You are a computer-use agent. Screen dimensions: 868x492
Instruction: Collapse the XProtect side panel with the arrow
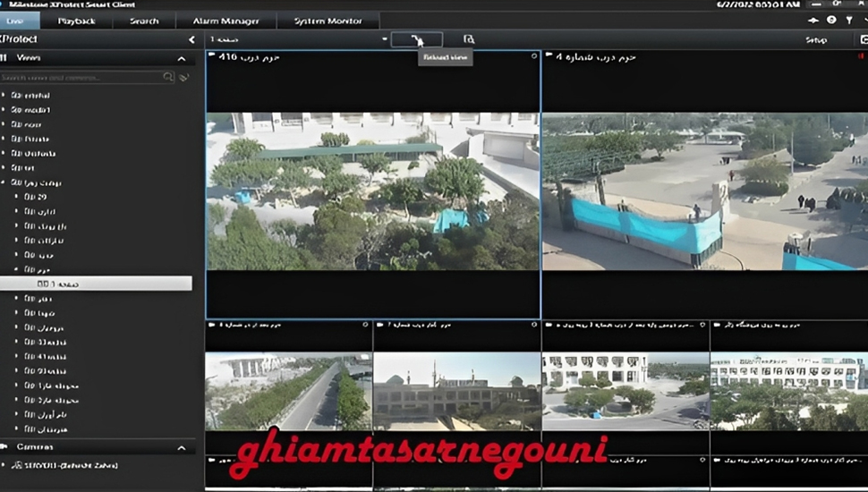click(x=191, y=39)
